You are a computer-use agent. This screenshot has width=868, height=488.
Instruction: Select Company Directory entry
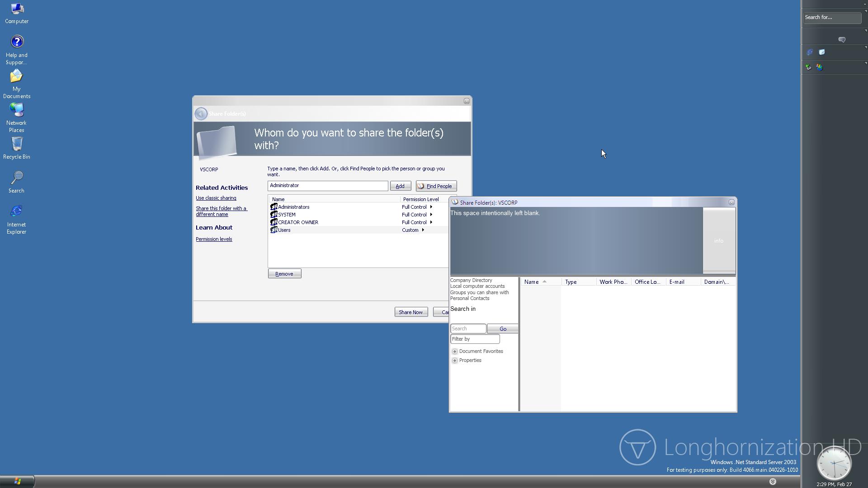[471, 281]
